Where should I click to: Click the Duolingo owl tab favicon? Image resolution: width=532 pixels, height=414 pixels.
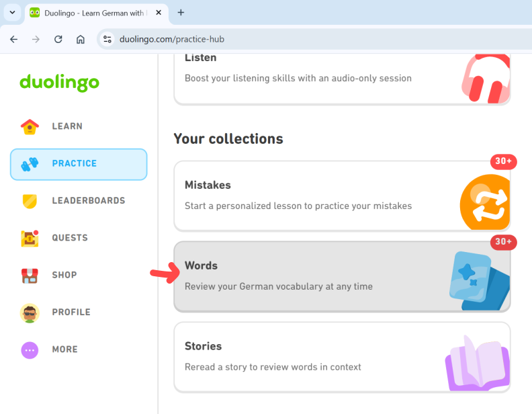(x=35, y=13)
